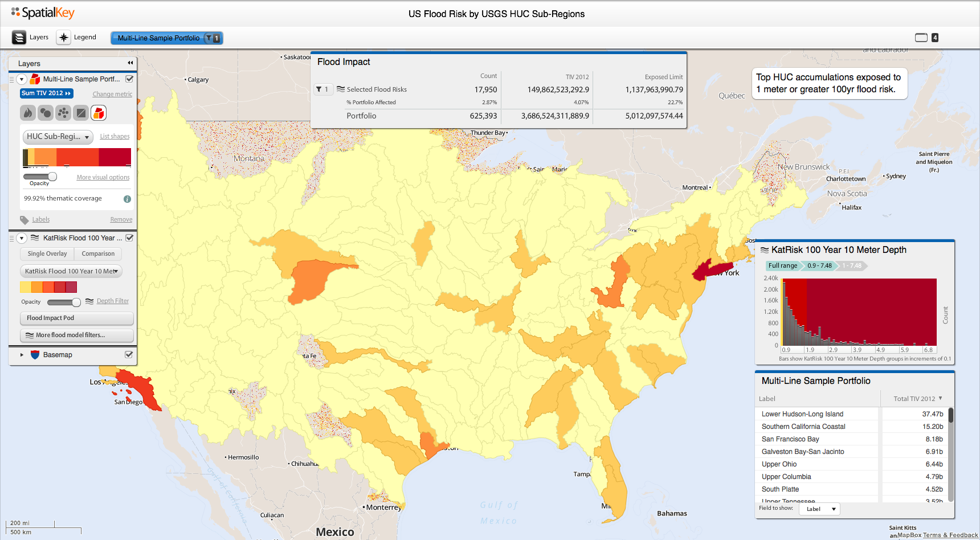Select the thematic shapes visualization
Screen dimensions: 980x540
99,113
